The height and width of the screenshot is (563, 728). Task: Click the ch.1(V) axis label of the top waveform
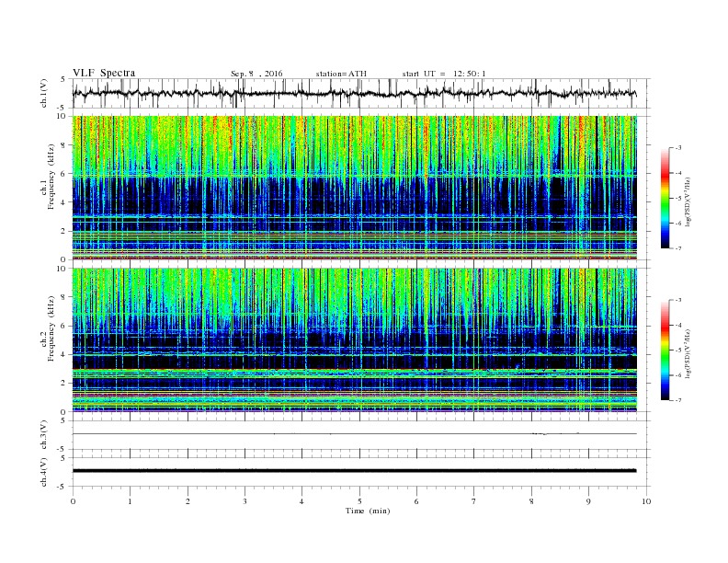[44, 93]
